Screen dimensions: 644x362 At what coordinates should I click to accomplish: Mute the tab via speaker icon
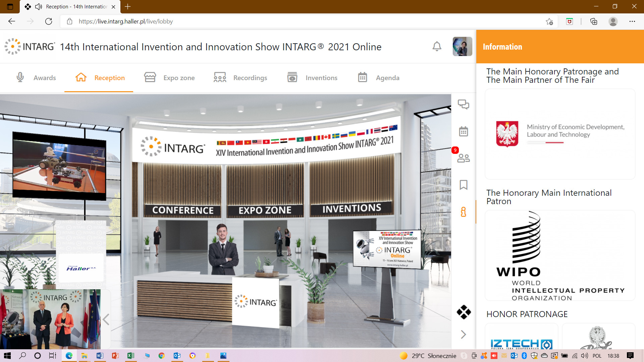tap(39, 7)
